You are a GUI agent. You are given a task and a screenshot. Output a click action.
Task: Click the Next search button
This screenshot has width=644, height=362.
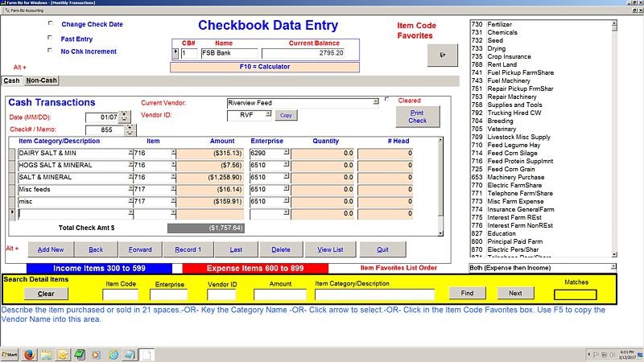515,293
